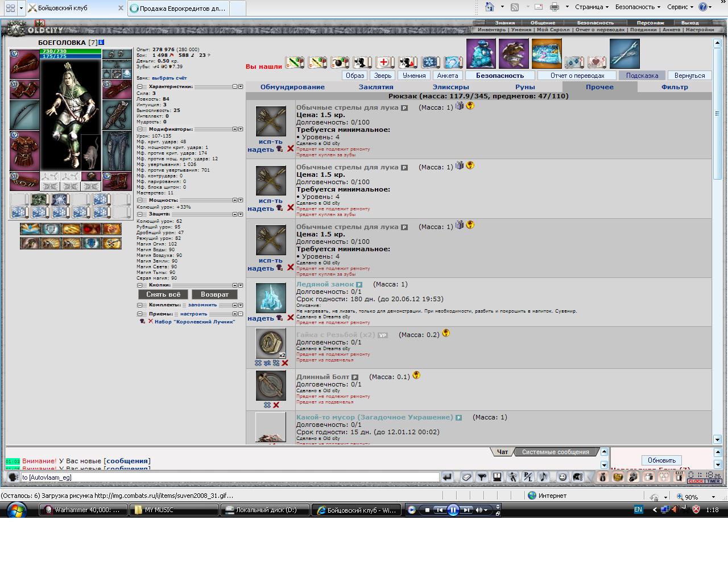The image size is (728, 582).
Task: Click gift icon of first Обычные стрелы item
Action: coord(460,106)
